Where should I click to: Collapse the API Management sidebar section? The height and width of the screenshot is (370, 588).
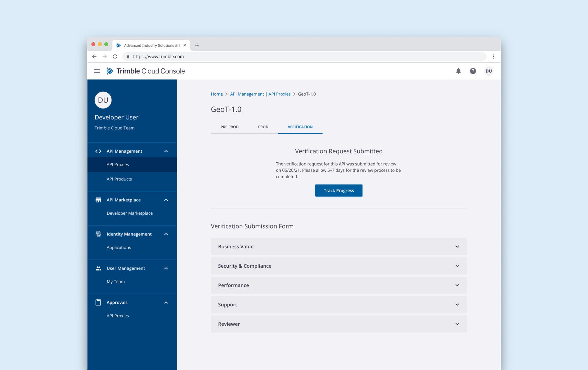166,151
